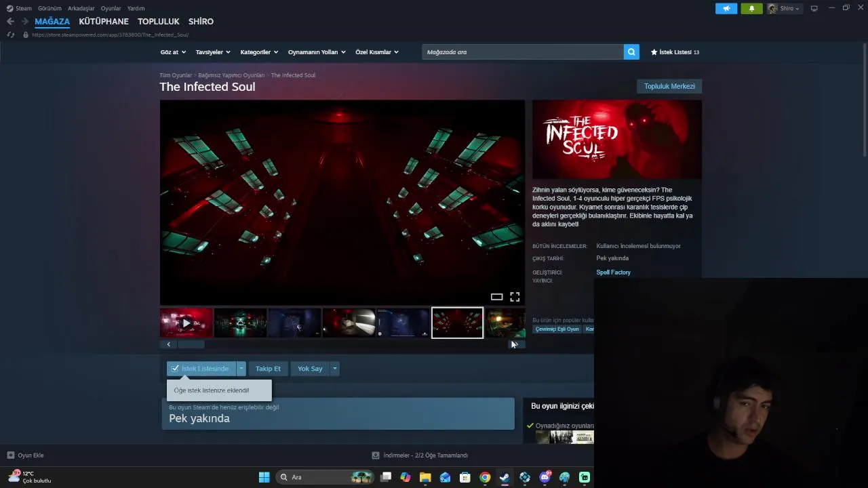The width and height of the screenshot is (868, 488).
Task: Play the trailer video thumbnail
Action: (186, 323)
